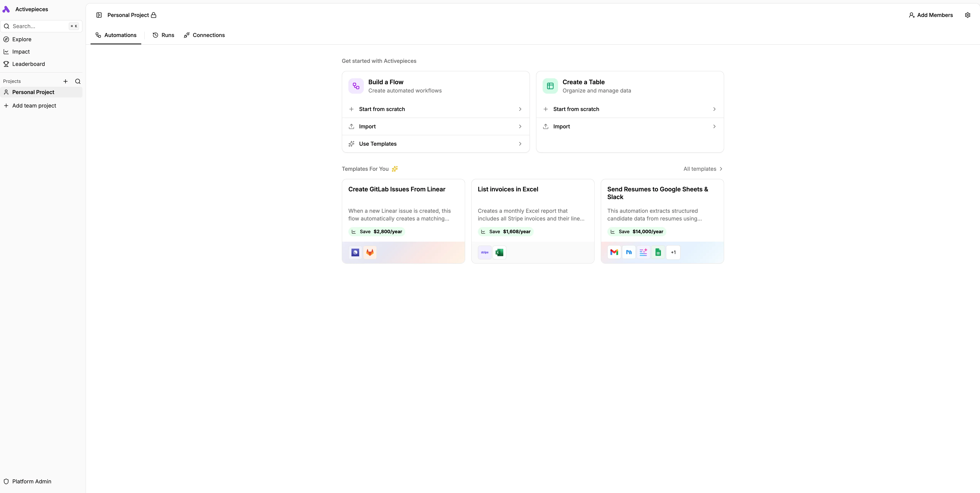This screenshot has height=493, width=980.
Task: Click the plus icon next to Projects
Action: (x=66, y=81)
